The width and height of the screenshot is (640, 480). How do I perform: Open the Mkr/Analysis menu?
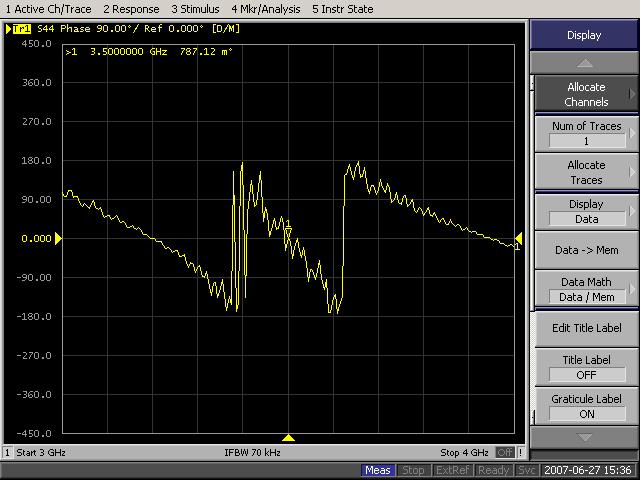coord(266,9)
